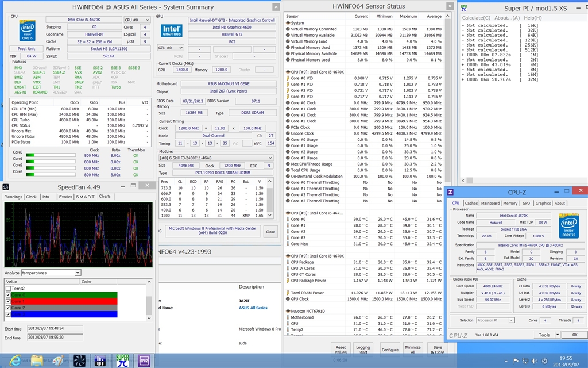
Task: Click the CPU-Z taskbar icon
Action: click(144, 360)
